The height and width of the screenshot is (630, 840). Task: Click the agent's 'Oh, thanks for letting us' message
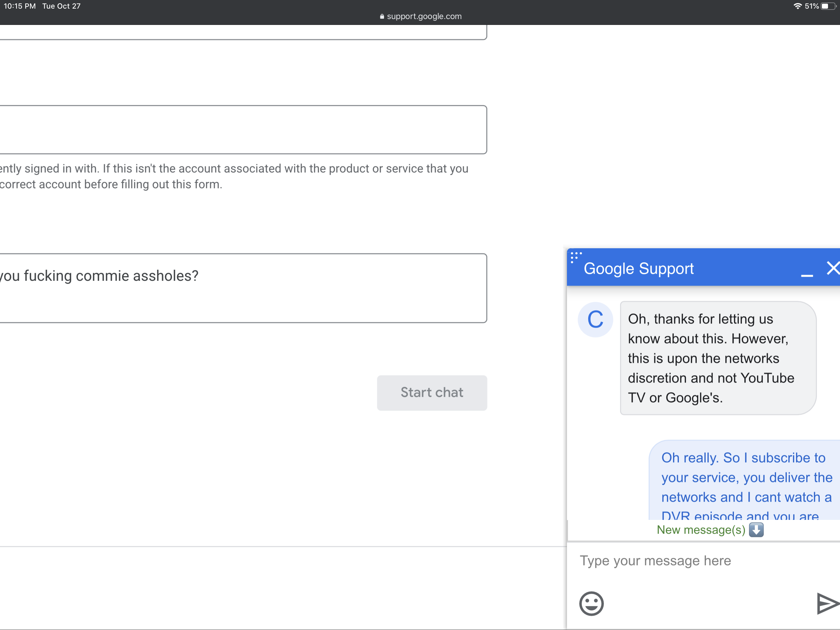click(x=718, y=358)
